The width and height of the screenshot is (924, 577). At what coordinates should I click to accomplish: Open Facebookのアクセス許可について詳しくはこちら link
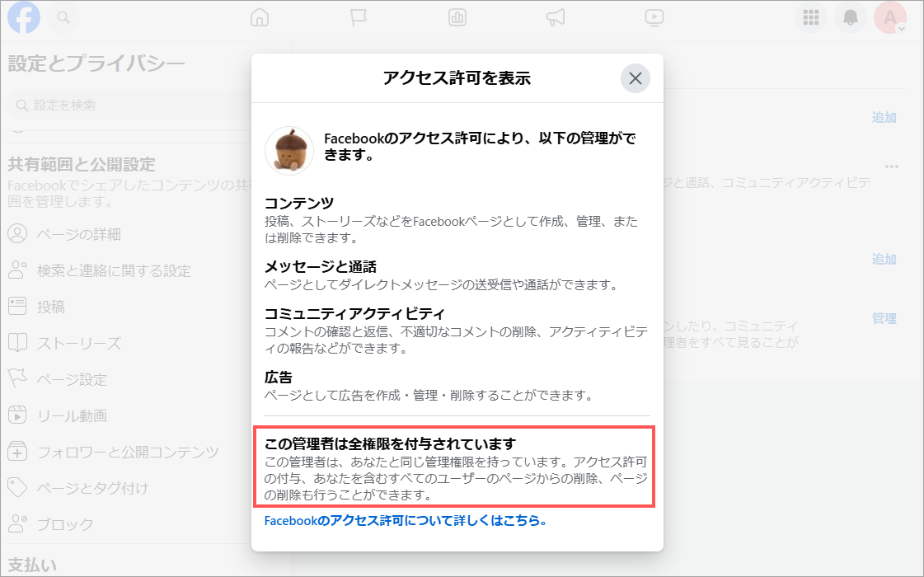tap(406, 520)
